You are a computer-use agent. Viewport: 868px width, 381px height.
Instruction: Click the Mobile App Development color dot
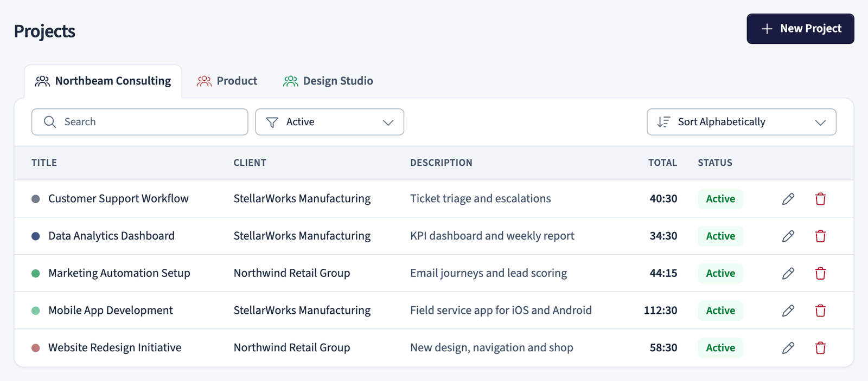[36, 311]
